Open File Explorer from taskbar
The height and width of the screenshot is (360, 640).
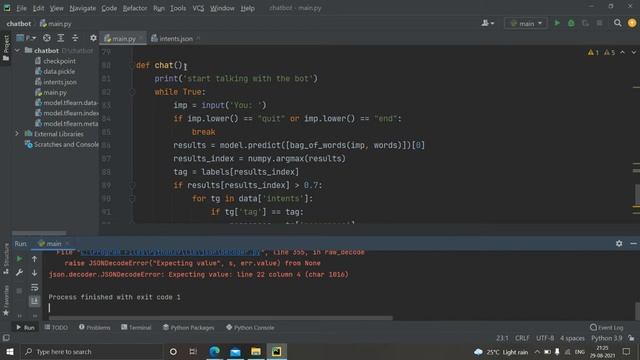click(256, 351)
